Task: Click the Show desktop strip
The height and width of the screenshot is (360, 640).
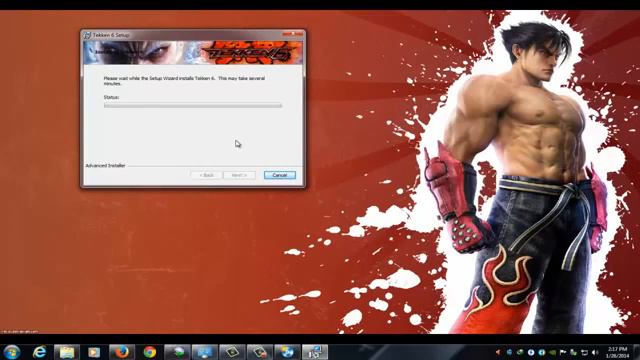Action: (637, 352)
